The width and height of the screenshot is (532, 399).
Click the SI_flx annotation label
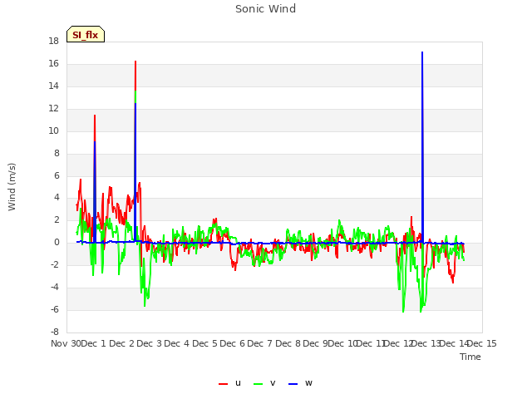[86, 35]
